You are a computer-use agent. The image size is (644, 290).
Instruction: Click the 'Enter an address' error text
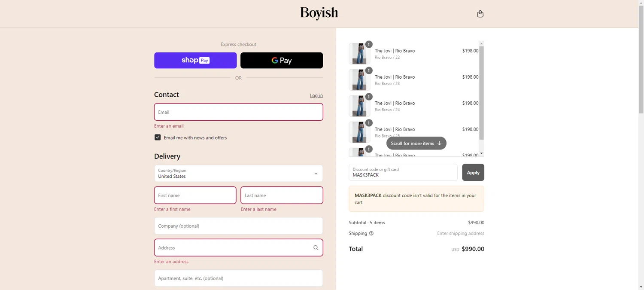(171, 262)
